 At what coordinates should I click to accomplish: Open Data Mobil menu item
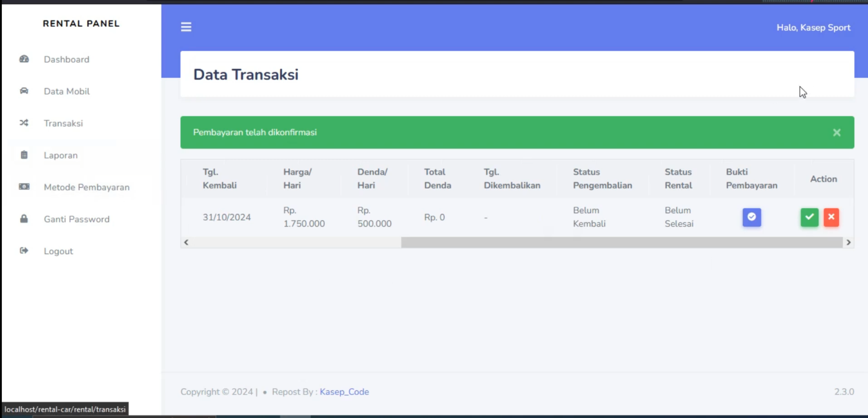coord(67,91)
